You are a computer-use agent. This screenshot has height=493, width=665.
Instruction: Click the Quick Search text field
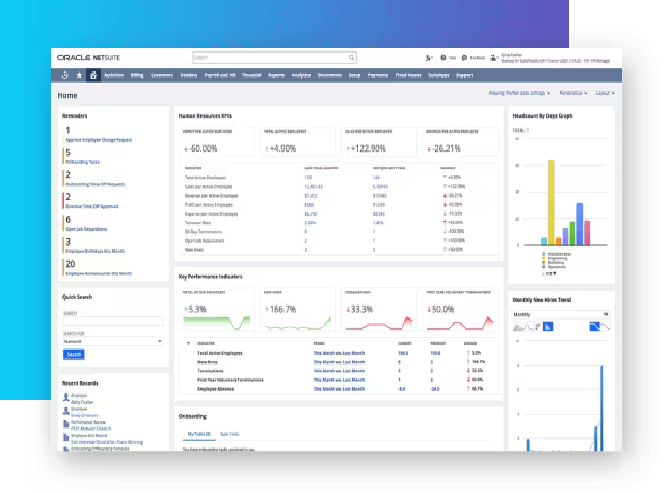tap(112, 321)
